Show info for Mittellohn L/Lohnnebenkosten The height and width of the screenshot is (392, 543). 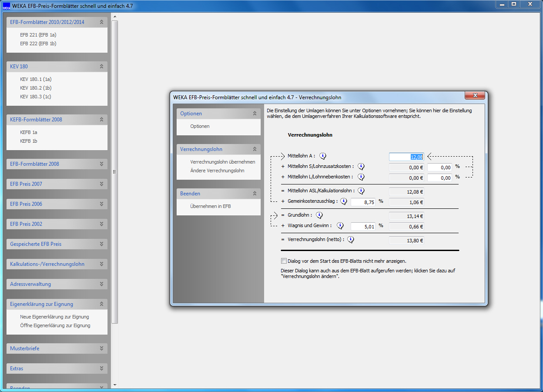(361, 177)
